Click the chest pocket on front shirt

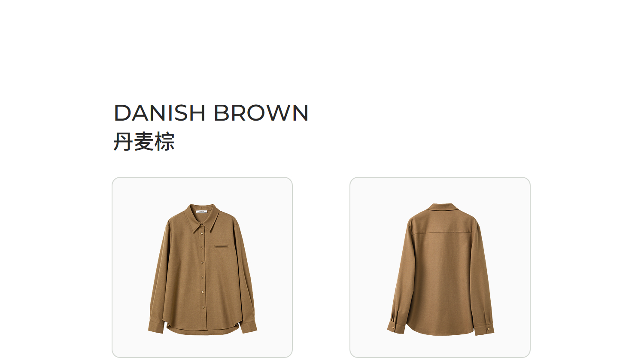221,246
